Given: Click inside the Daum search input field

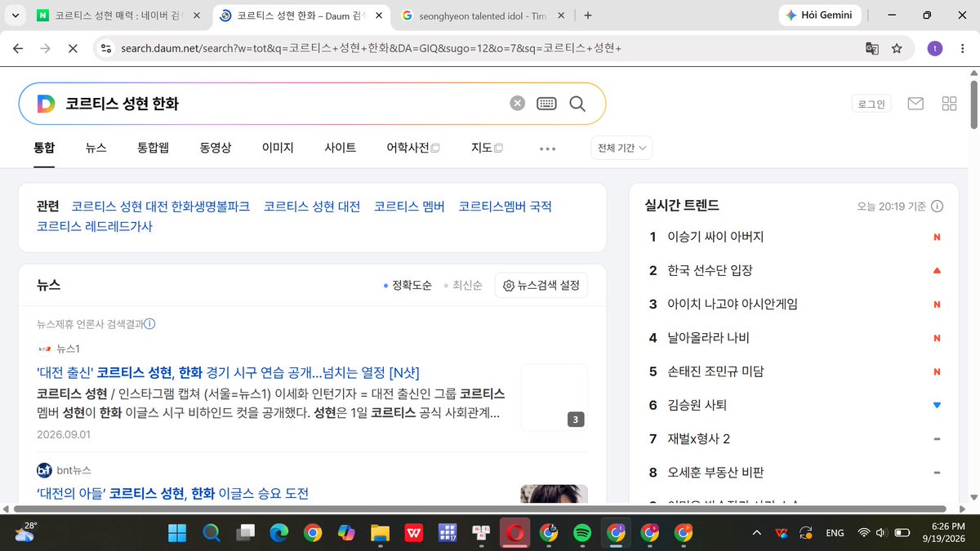Looking at the screenshot, I should pos(282,104).
